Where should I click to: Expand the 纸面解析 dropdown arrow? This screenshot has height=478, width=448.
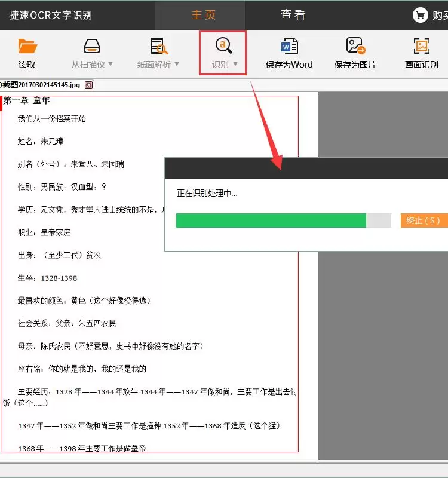coord(177,64)
